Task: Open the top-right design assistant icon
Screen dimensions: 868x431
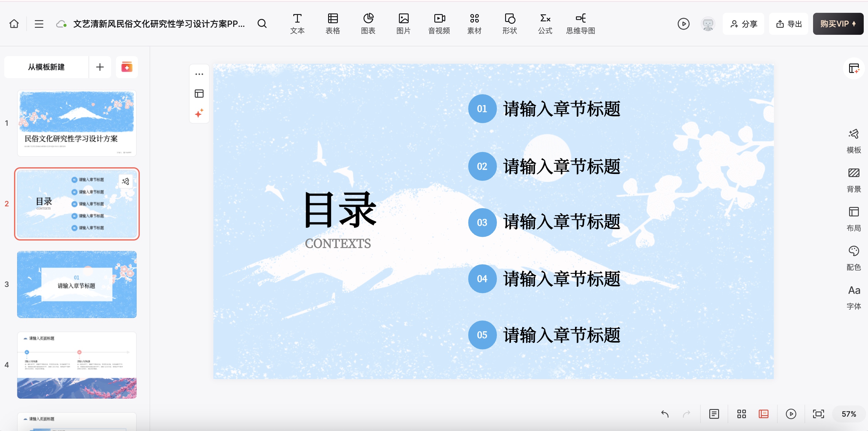Action: (854, 68)
